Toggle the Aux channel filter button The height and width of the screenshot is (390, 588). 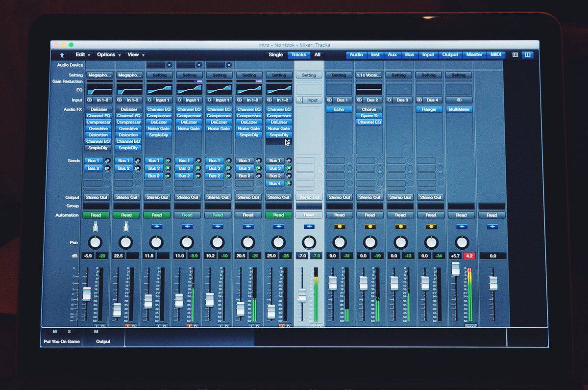click(392, 55)
